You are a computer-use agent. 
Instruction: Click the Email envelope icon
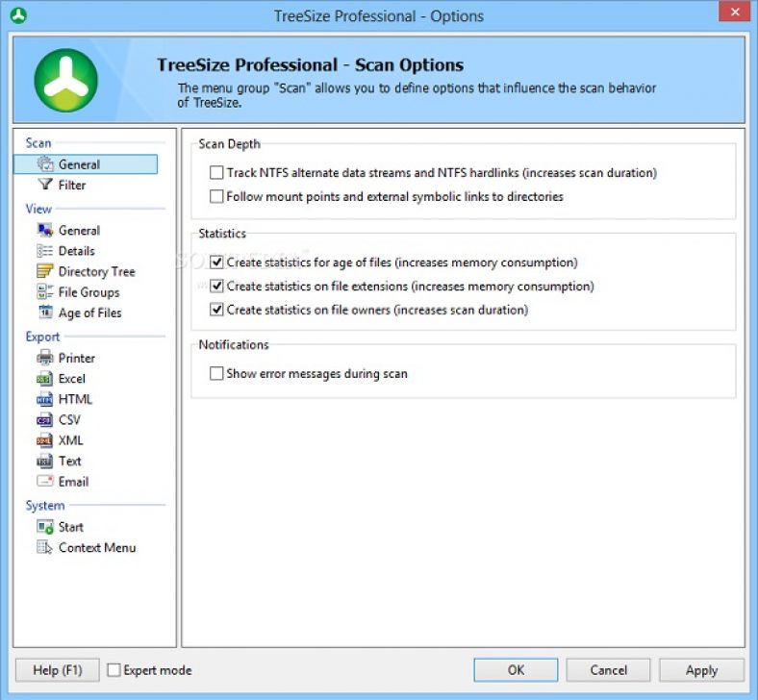[x=45, y=481]
